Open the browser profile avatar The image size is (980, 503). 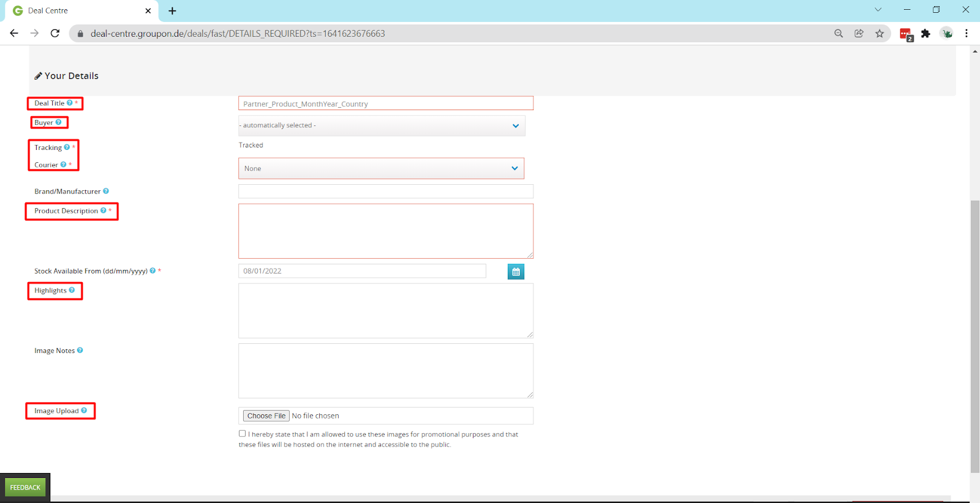click(x=947, y=34)
